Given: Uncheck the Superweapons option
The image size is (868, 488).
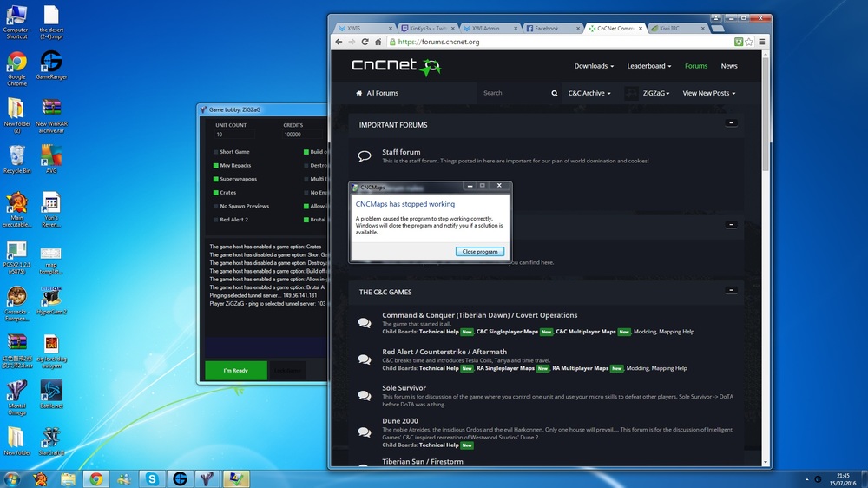Looking at the screenshot, I should coord(216,179).
